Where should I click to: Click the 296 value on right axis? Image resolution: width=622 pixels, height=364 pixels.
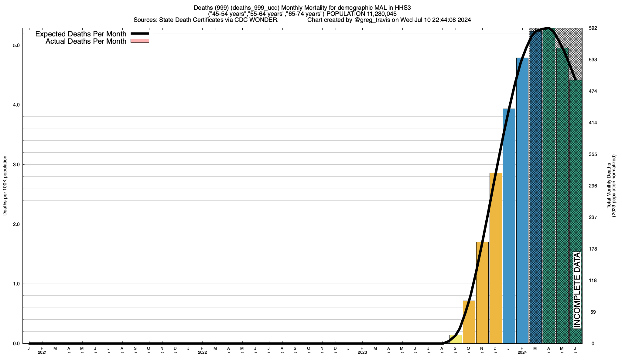pos(593,186)
